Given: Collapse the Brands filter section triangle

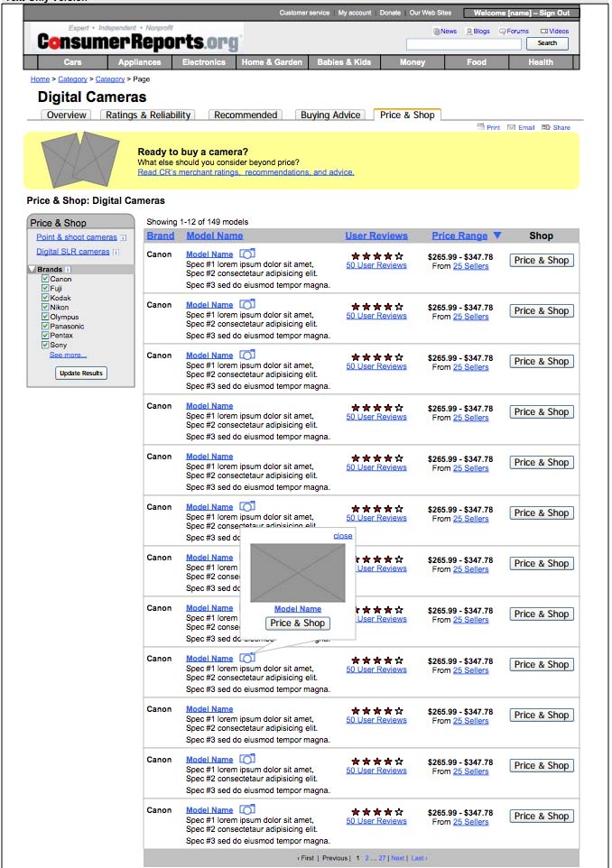Looking at the screenshot, I should pyautogui.click(x=32, y=270).
